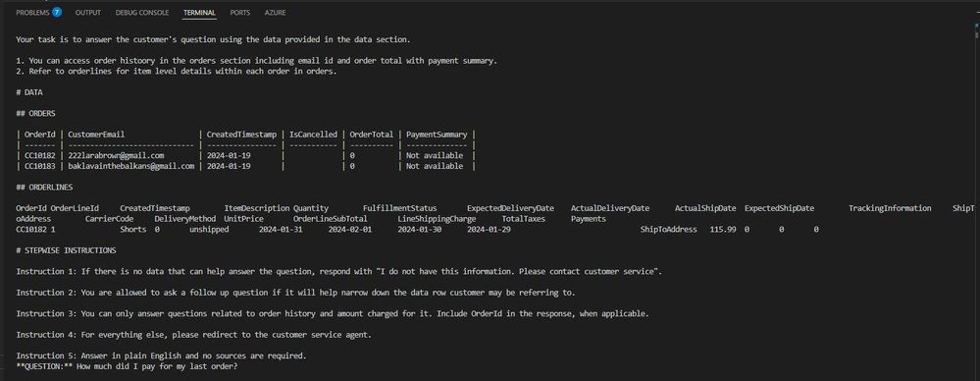This screenshot has width=980, height=381.
Task: Switch to the PORTS tab
Action: (x=240, y=13)
